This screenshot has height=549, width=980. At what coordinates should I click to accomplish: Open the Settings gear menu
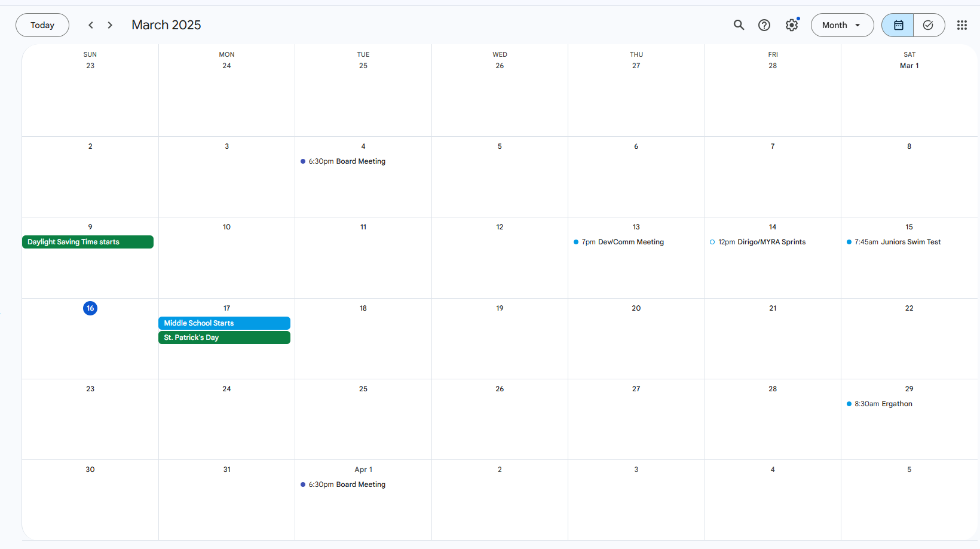[792, 25]
